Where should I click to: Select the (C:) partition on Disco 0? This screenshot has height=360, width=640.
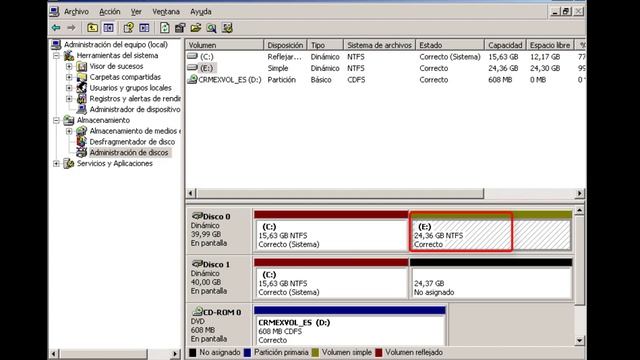(x=331, y=231)
